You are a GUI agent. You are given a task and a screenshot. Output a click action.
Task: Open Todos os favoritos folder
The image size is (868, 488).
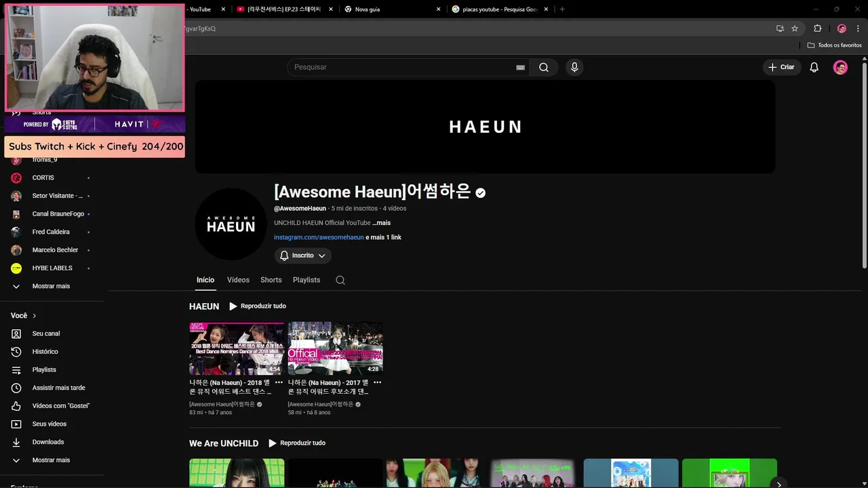pos(834,45)
